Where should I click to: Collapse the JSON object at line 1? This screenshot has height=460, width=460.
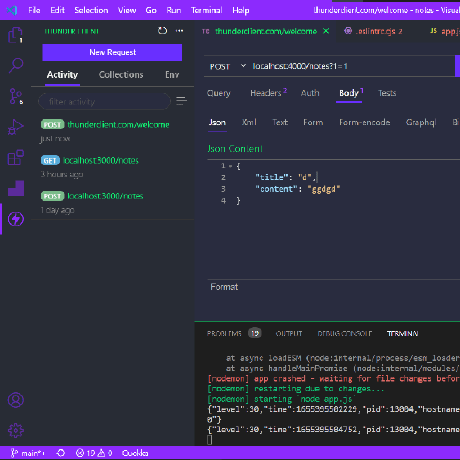230,166
